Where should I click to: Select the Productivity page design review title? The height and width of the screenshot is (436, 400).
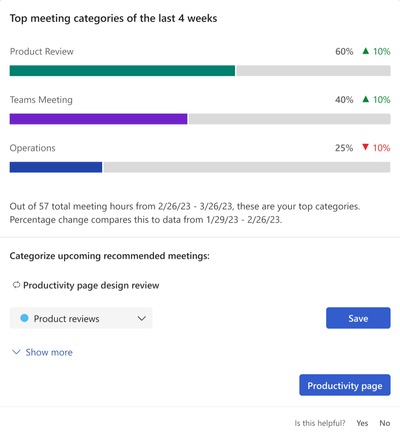coord(91,285)
